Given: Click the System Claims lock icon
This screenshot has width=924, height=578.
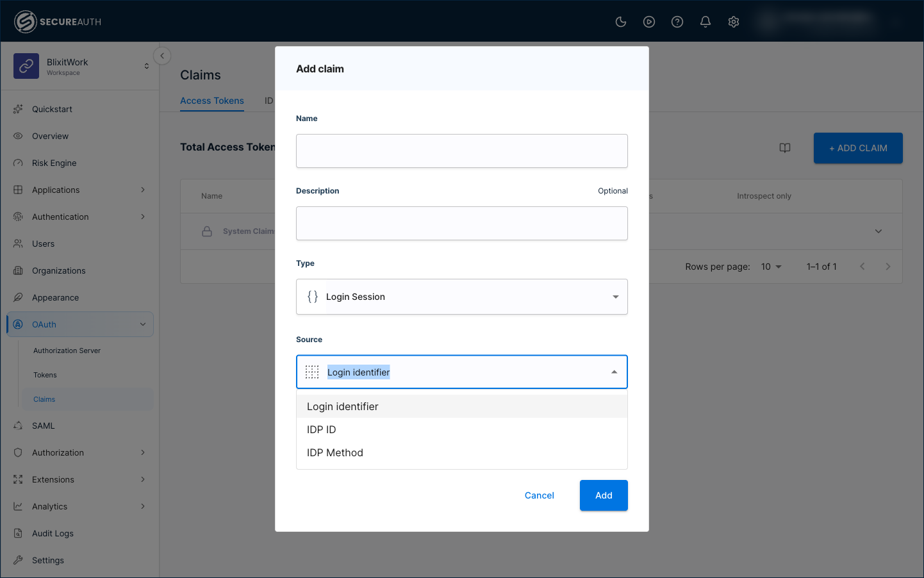Looking at the screenshot, I should pos(207,231).
